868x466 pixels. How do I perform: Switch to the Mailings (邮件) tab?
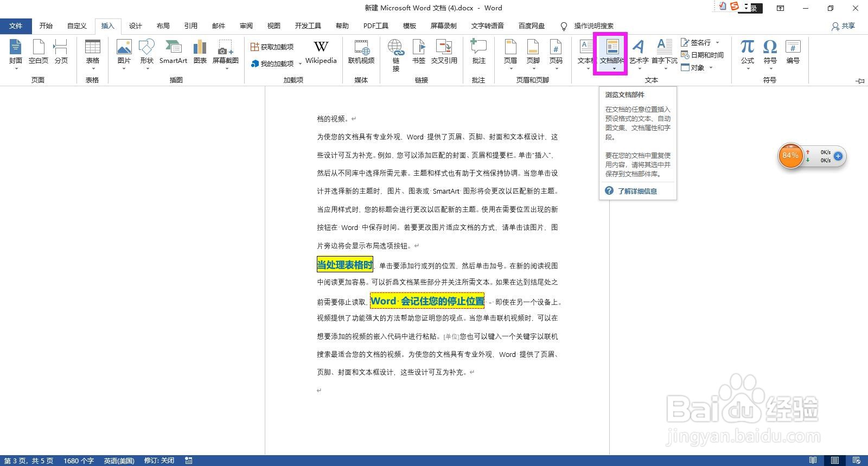[219, 25]
